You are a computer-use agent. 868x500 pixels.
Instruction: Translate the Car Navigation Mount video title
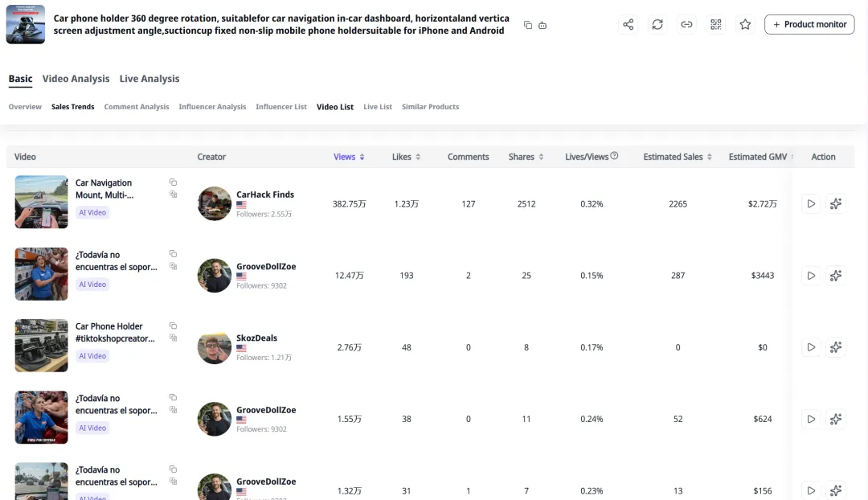pyautogui.click(x=174, y=195)
